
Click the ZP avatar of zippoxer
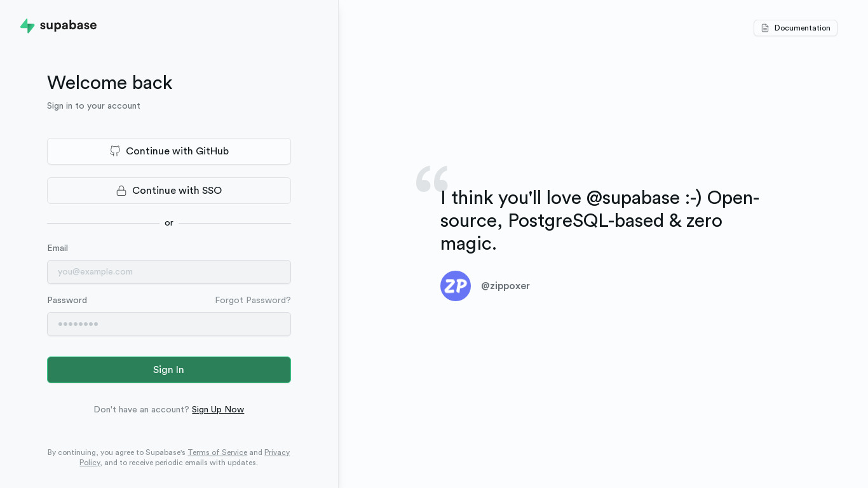(456, 286)
